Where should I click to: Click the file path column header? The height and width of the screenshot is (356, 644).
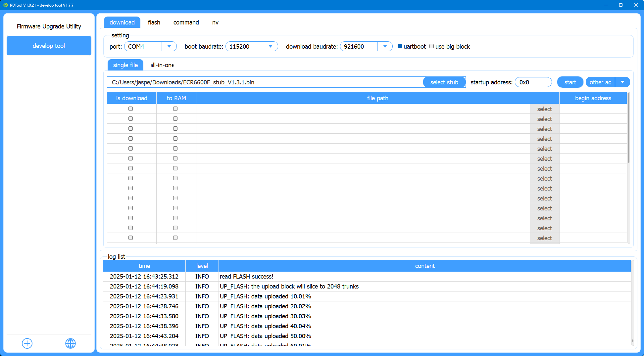click(378, 98)
